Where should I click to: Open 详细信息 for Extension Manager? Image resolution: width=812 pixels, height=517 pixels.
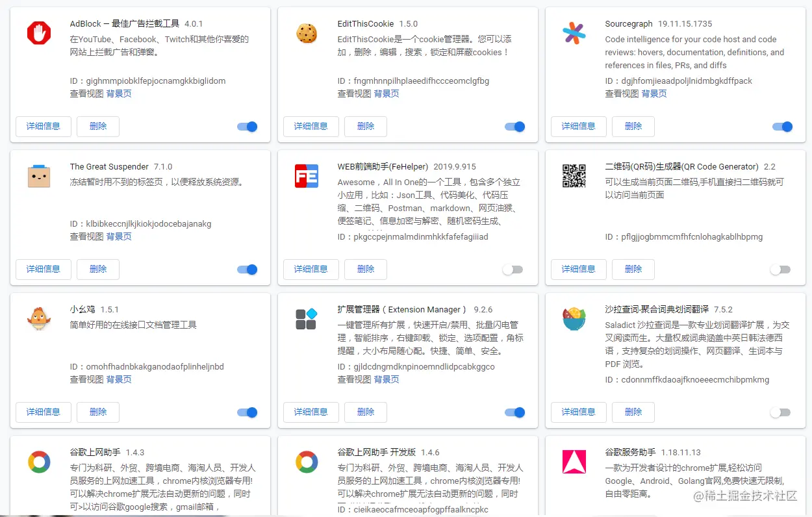pyautogui.click(x=311, y=412)
